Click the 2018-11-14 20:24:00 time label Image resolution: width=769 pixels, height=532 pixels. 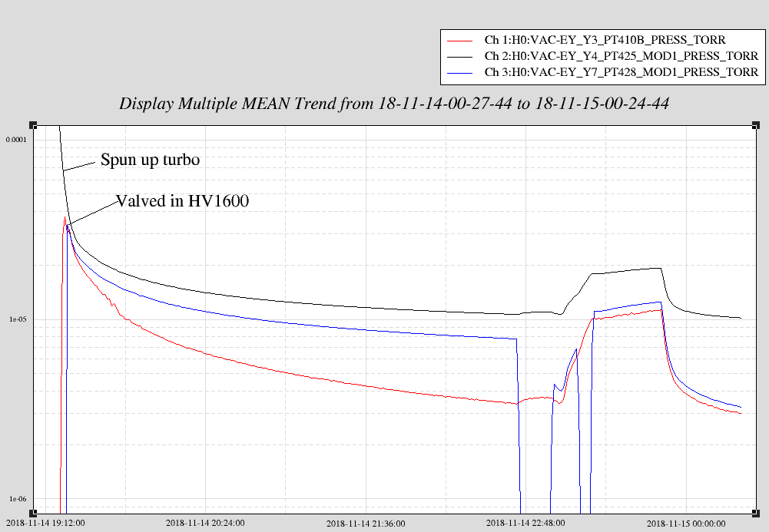coord(205,524)
